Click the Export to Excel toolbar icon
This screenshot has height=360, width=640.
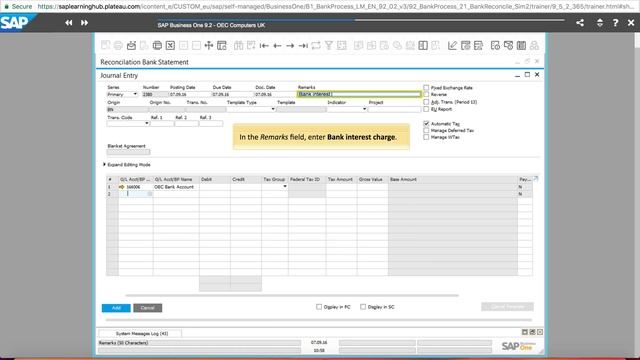pyautogui.click(x=170, y=45)
